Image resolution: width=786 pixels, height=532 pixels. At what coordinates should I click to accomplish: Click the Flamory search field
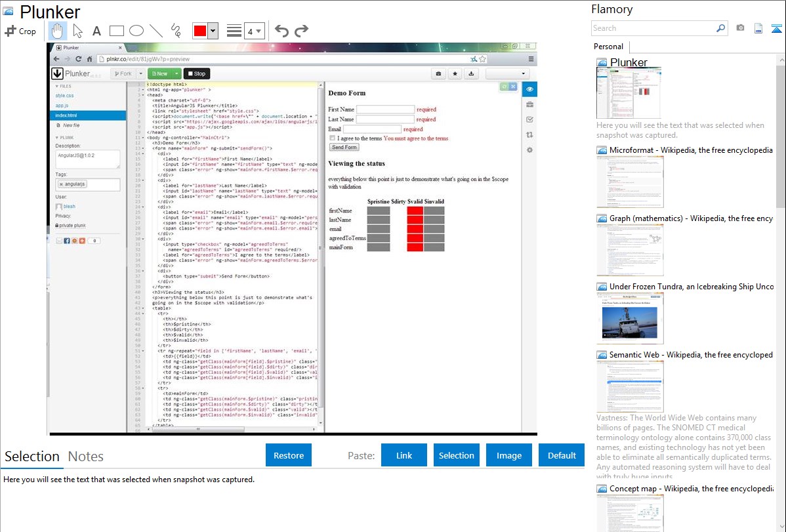(x=654, y=28)
